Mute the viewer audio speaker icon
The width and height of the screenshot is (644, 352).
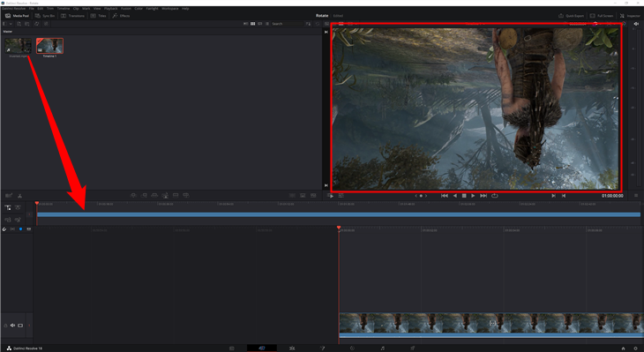[x=636, y=24]
